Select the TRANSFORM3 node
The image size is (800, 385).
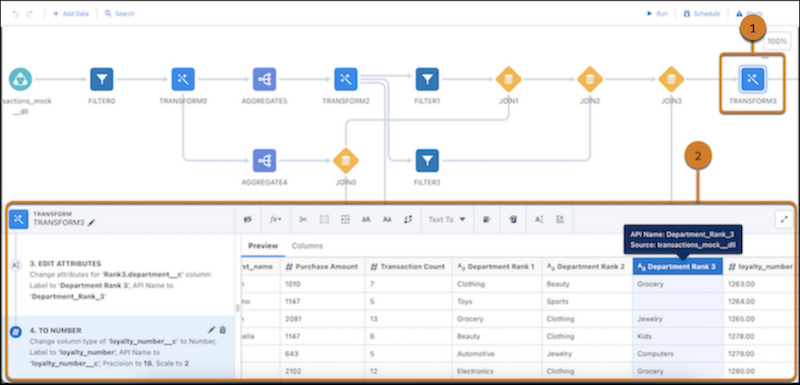(753, 79)
